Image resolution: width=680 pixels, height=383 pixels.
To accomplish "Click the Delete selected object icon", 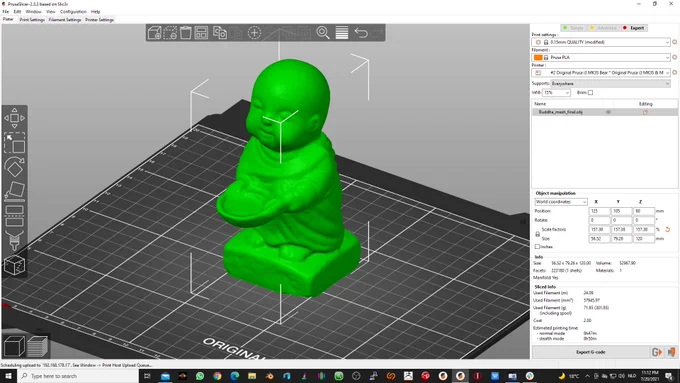I will [x=170, y=33].
